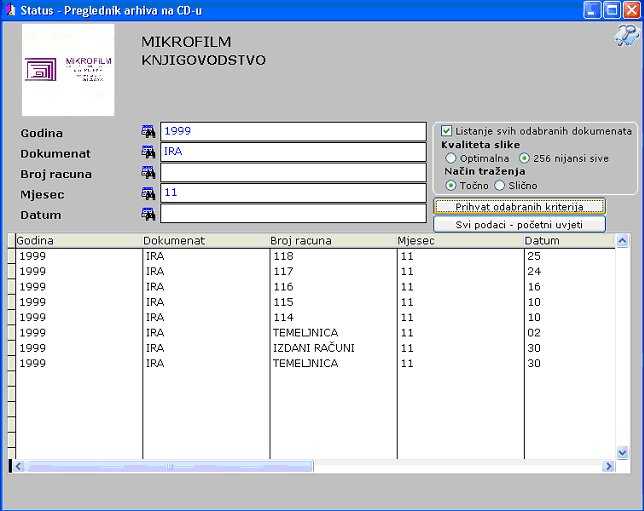The width and height of the screenshot is (644, 511).
Task: Click the binoculars icon beside Broj racuna
Action: point(148,172)
